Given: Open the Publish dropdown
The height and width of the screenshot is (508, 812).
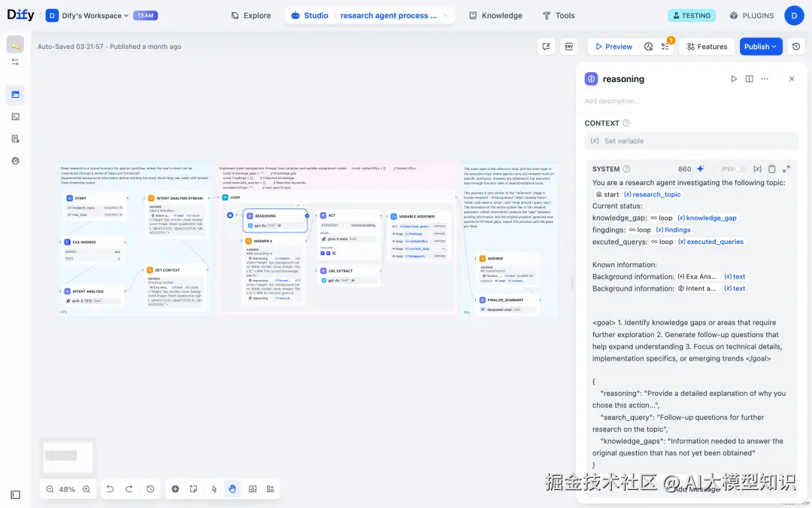Looking at the screenshot, I should (761, 47).
